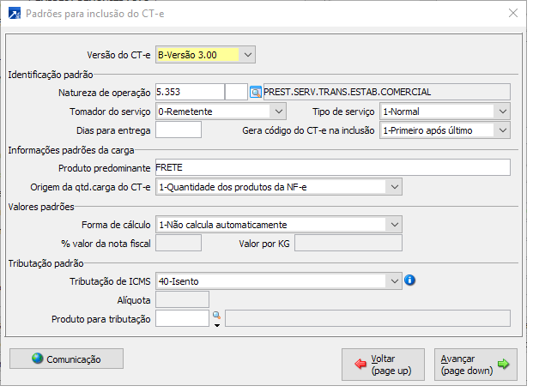Click the Voltar (page up) button
539x392 pixels.
[x=383, y=365]
